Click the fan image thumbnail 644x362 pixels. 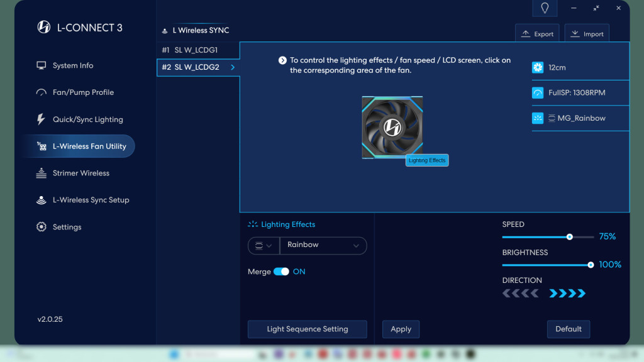[392, 127]
